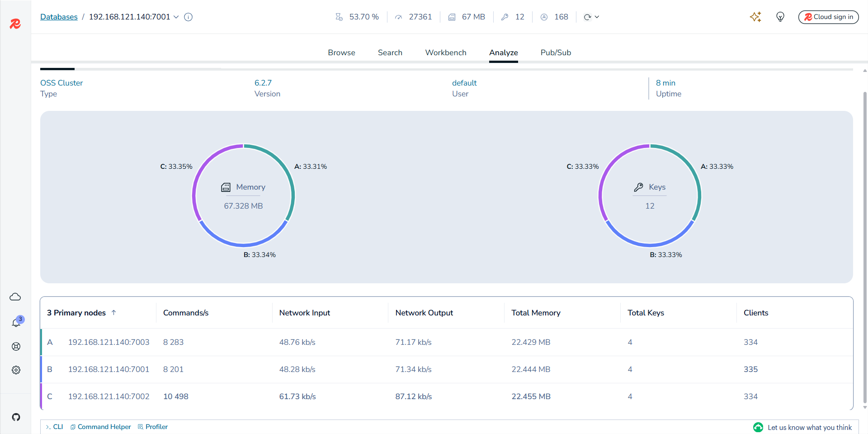The height and width of the screenshot is (434, 868).
Task: Click the 87.12 kb/s network output cell
Action: pyautogui.click(x=414, y=396)
